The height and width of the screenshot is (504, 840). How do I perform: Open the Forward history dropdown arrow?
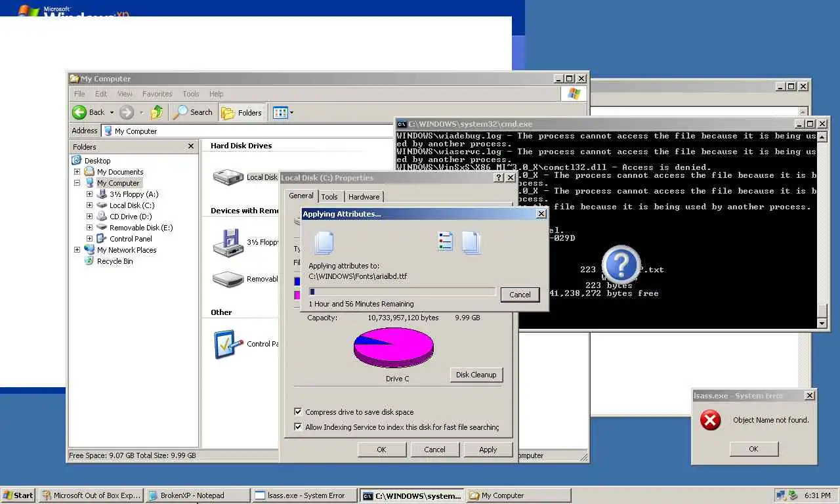click(x=141, y=112)
